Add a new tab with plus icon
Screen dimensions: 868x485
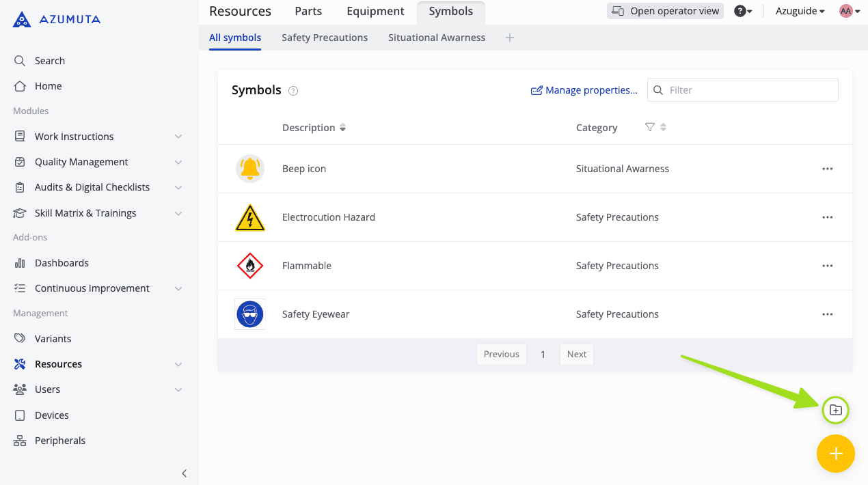[x=509, y=38]
